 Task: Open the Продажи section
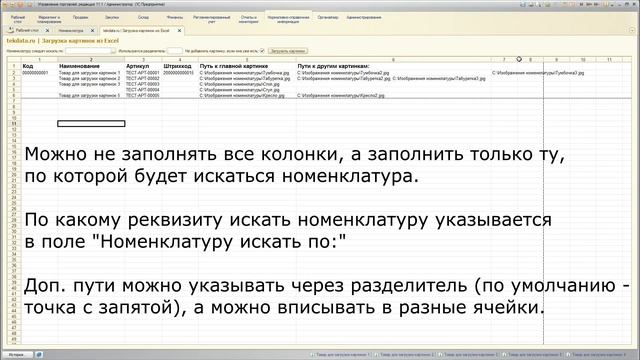coord(80,18)
